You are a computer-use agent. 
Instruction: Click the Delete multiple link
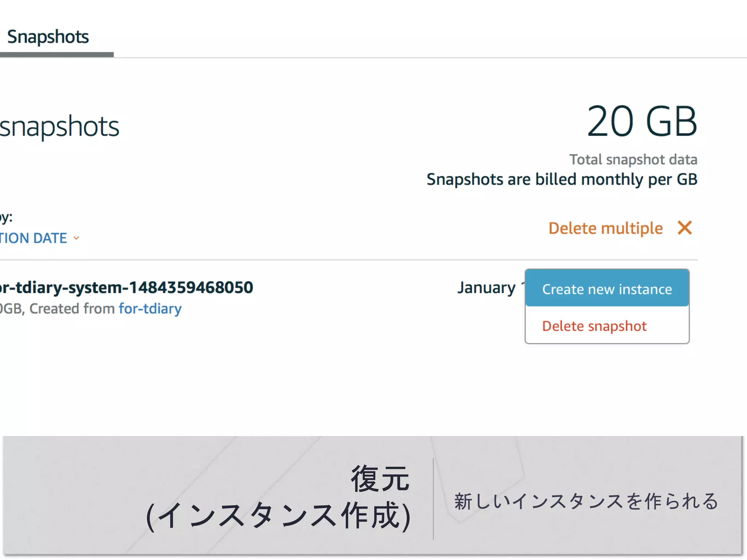605,228
